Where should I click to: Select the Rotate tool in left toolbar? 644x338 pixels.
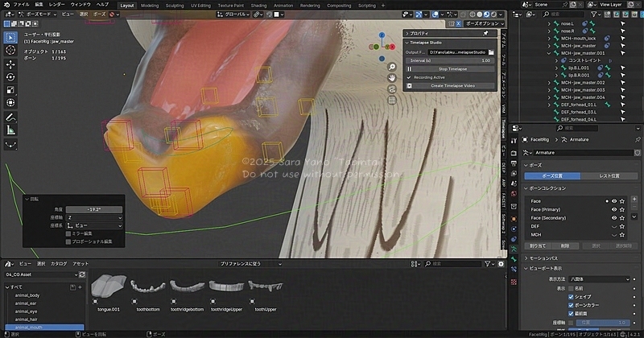click(x=10, y=78)
